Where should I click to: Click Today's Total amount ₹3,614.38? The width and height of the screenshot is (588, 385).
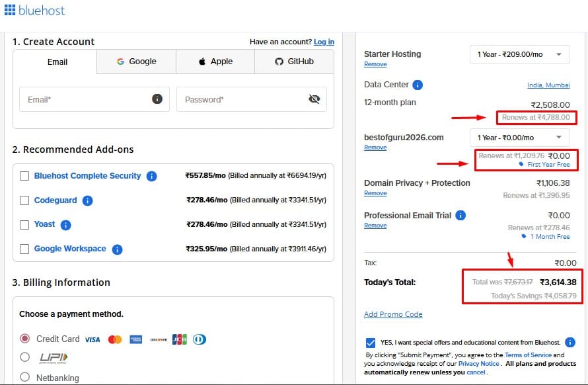pyautogui.click(x=558, y=282)
